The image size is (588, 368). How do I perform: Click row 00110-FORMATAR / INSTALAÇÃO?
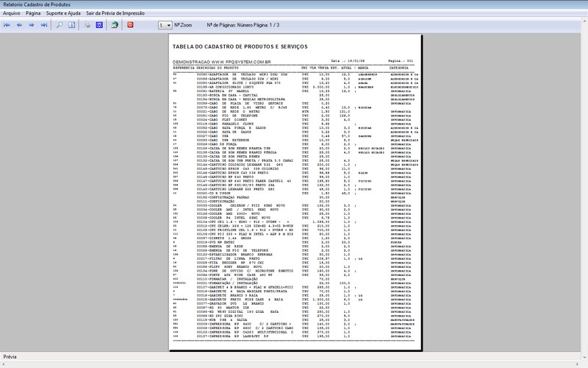click(x=295, y=279)
